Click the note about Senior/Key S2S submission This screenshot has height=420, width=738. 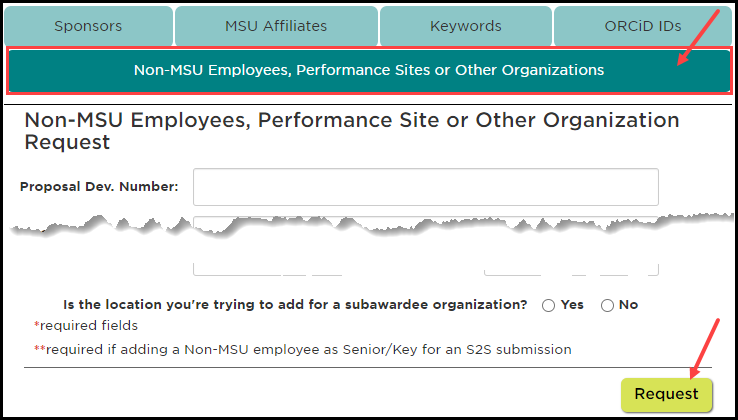tap(303, 349)
